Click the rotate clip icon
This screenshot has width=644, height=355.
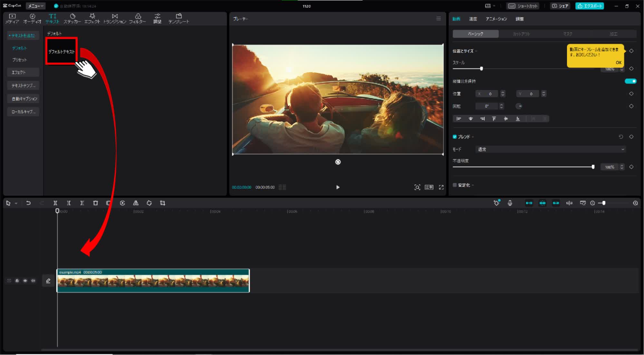[149, 203]
